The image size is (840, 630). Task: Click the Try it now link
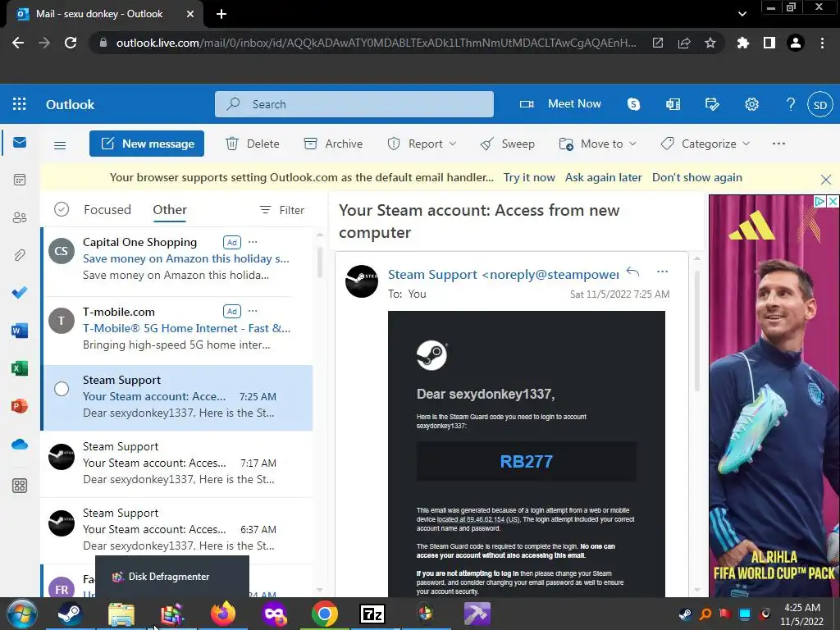point(529,177)
